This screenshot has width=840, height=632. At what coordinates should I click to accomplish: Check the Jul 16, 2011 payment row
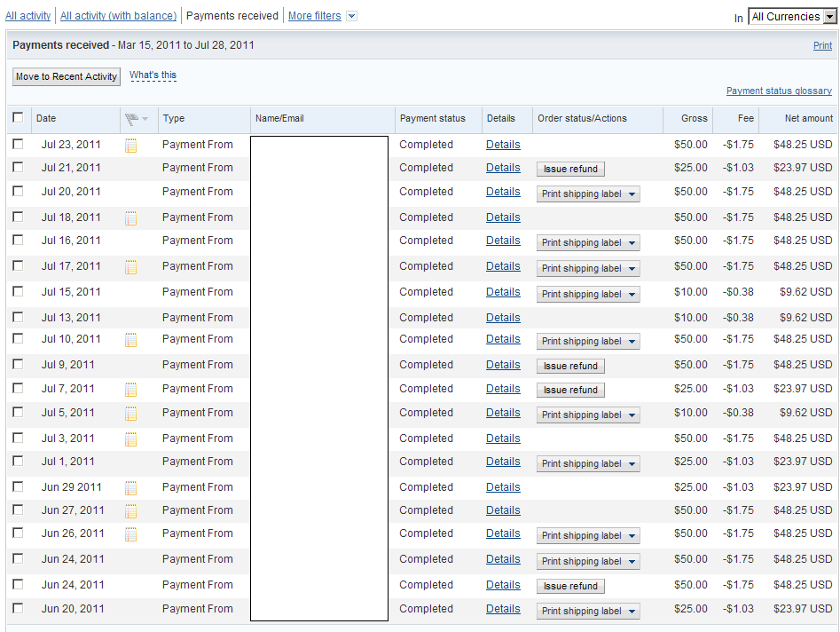[x=19, y=240]
